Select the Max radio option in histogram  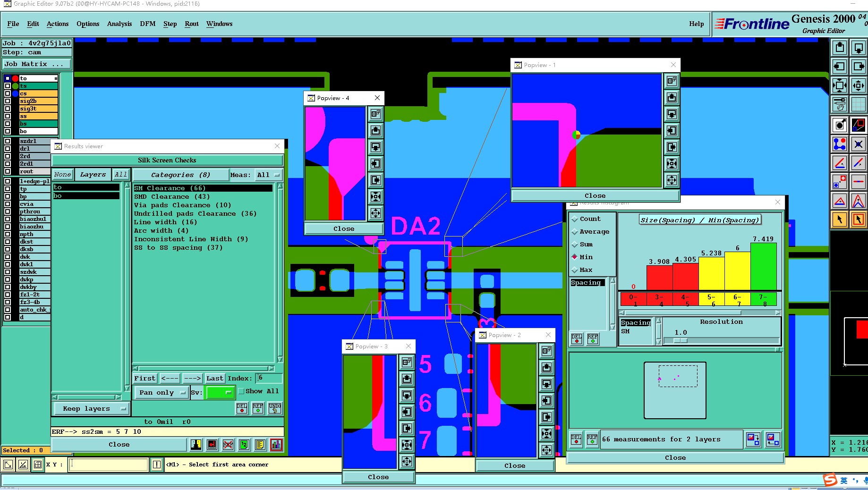pos(582,270)
